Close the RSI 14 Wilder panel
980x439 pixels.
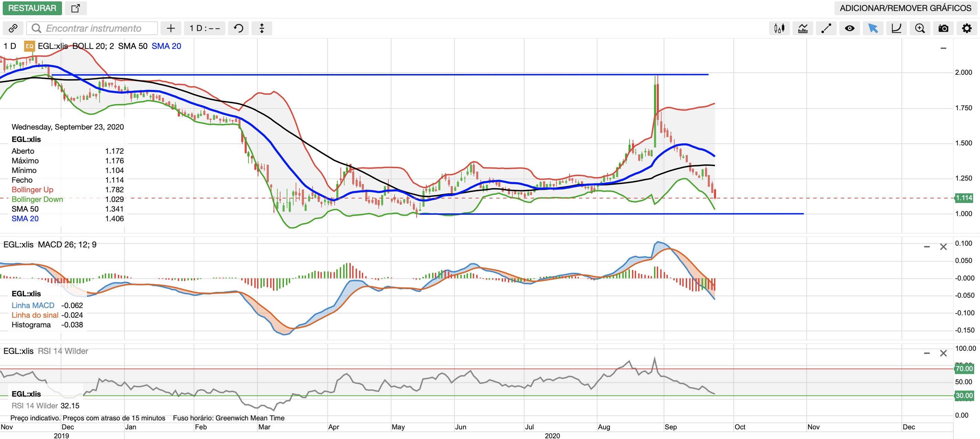[x=943, y=354]
